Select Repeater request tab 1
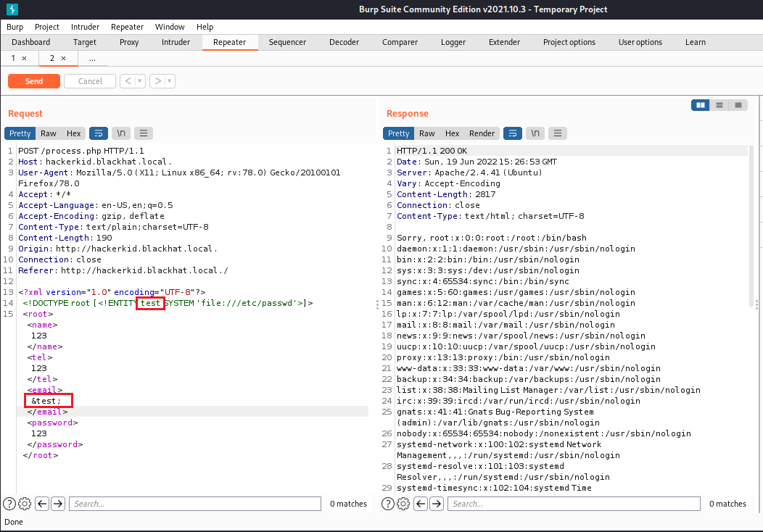Viewport: 763px width, 532px height. click(x=13, y=59)
